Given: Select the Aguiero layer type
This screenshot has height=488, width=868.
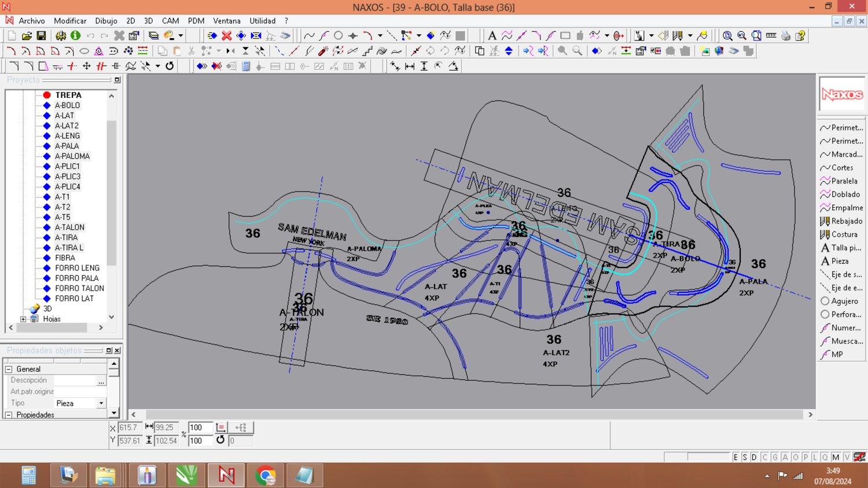Looking at the screenshot, I should 841,301.
